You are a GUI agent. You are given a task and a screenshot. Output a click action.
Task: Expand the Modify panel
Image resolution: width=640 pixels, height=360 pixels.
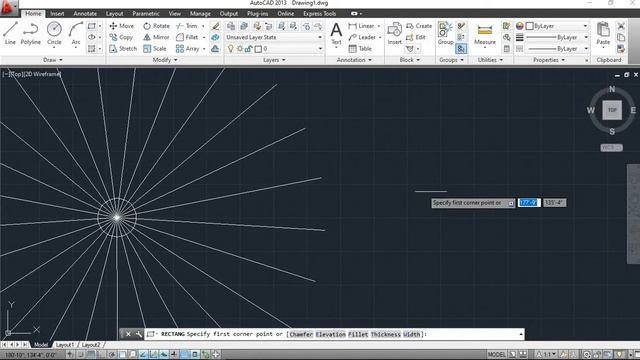tap(165, 60)
